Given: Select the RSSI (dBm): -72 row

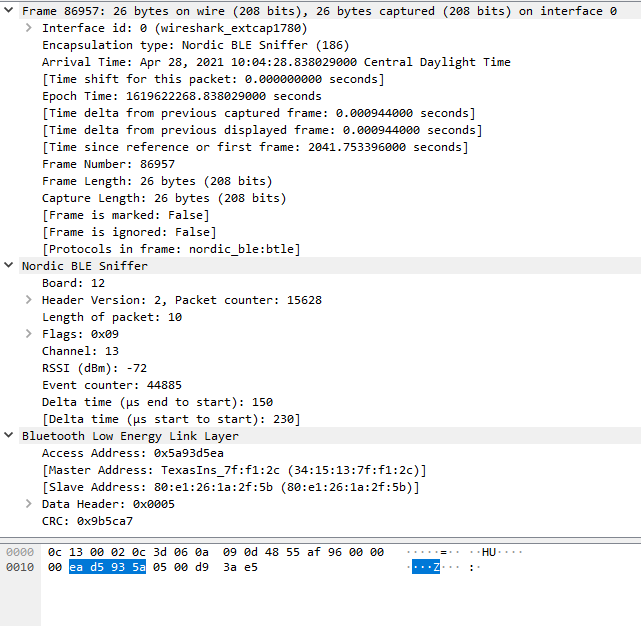Looking at the screenshot, I should (x=94, y=368).
